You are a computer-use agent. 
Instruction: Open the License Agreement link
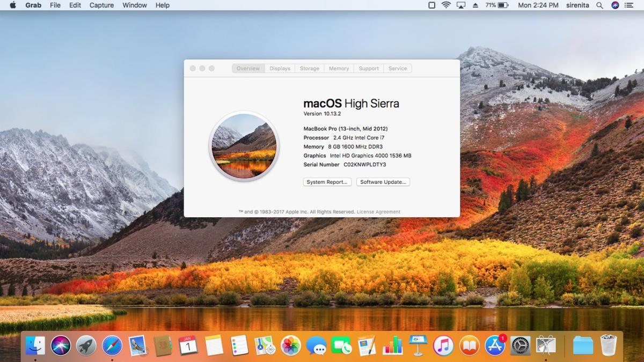pos(378,212)
